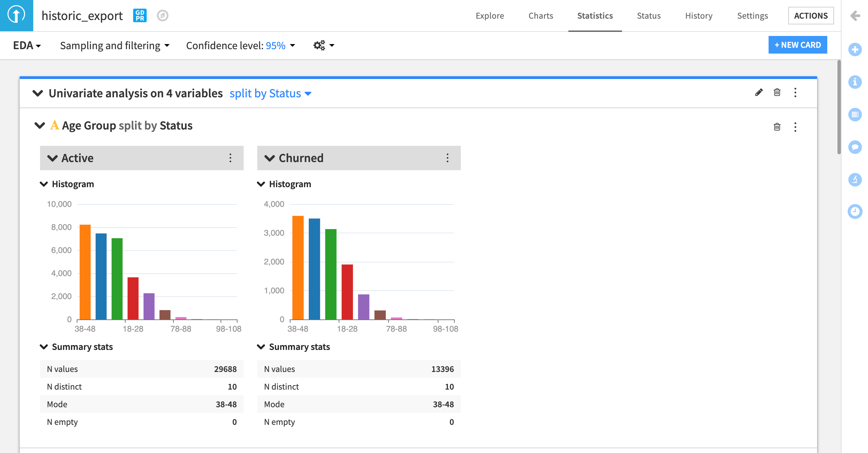Switch to the Charts tab

click(541, 16)
